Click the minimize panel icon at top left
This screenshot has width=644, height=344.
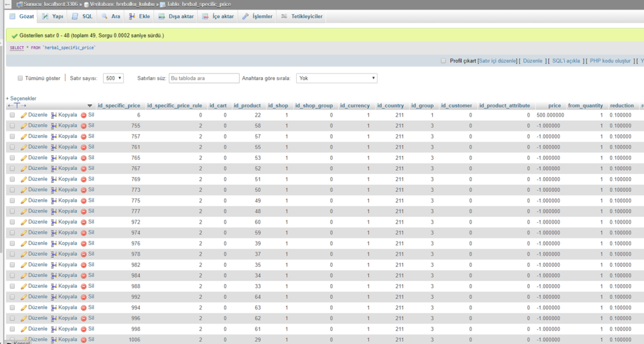[x=6, y=4]
